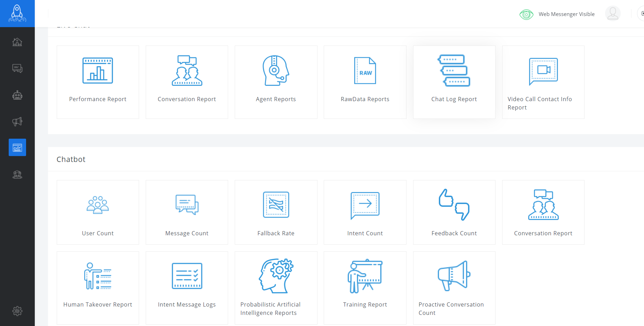This screenshot has width=644, height=326.
Task: Select the 'Message Count' label
Action: pos(187,234)
